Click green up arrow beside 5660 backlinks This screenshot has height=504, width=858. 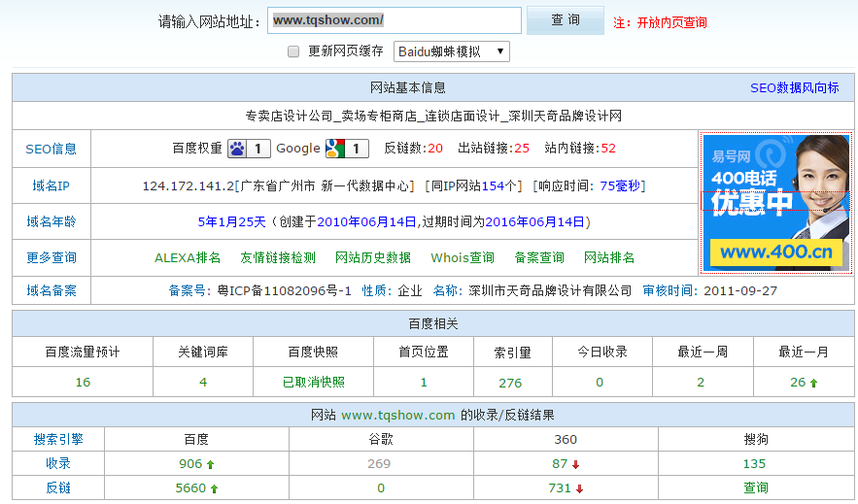[x=215, y=488]
